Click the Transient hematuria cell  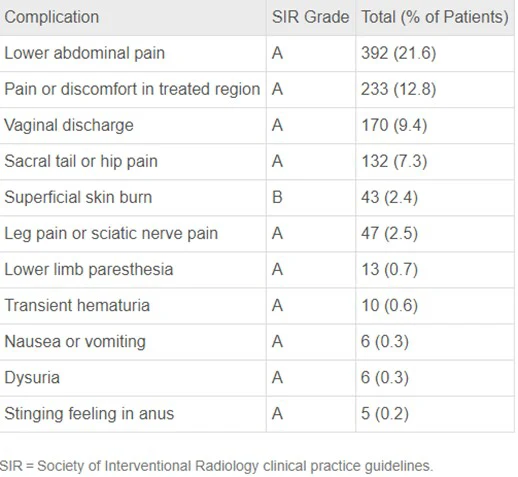[x=77, y=305]
